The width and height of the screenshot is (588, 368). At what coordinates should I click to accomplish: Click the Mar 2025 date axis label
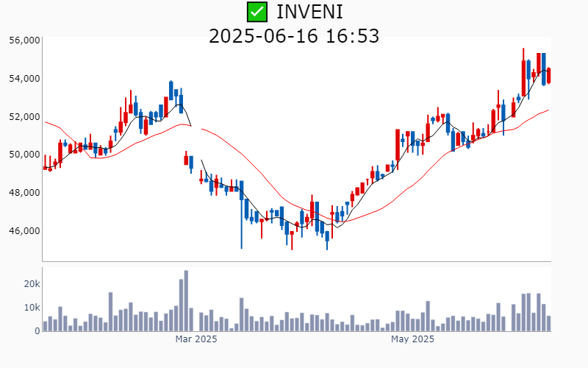[x=196, y=339]
